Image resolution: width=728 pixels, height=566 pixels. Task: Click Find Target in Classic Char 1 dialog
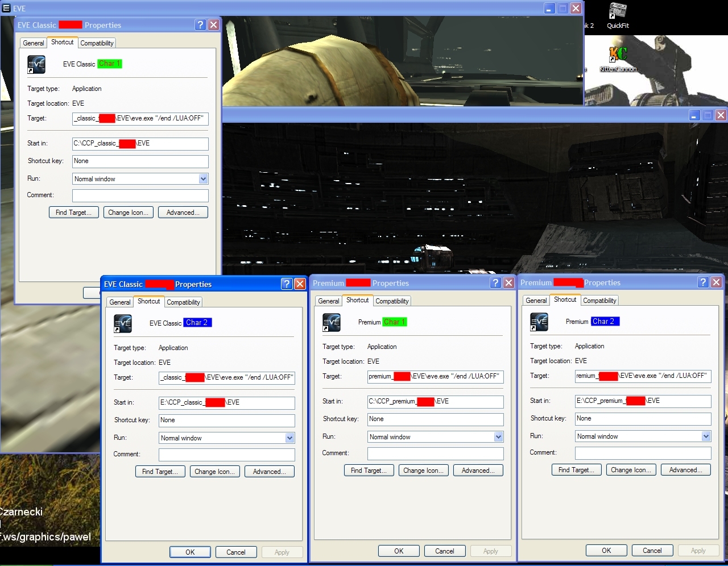pos(74,213)
